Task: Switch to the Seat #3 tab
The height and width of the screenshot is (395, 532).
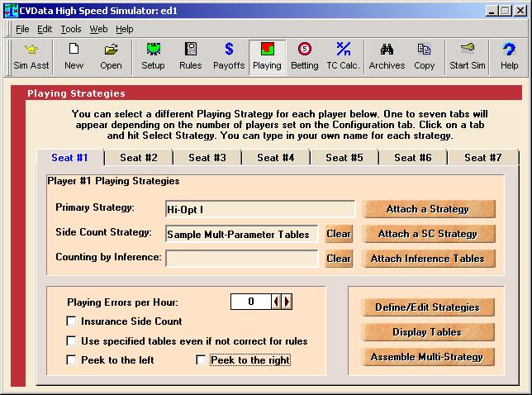Action: pyautogui.click(x=207, y=157)
